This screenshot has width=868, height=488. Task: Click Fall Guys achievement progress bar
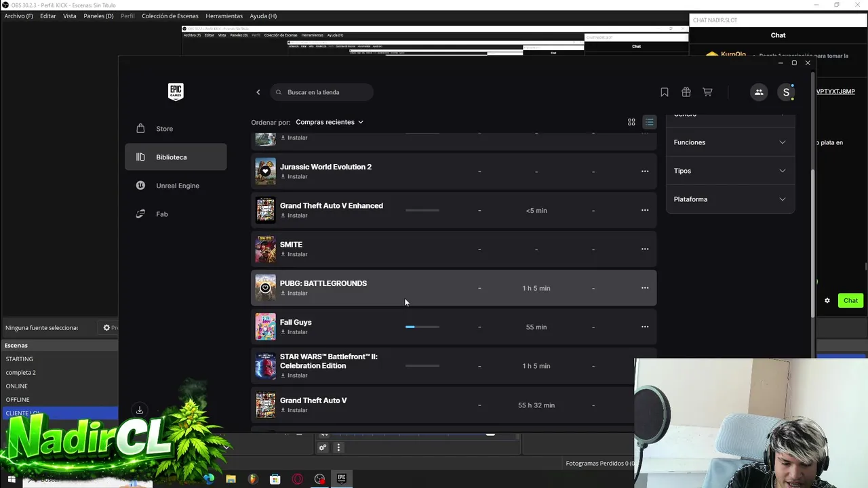(422, 327)
